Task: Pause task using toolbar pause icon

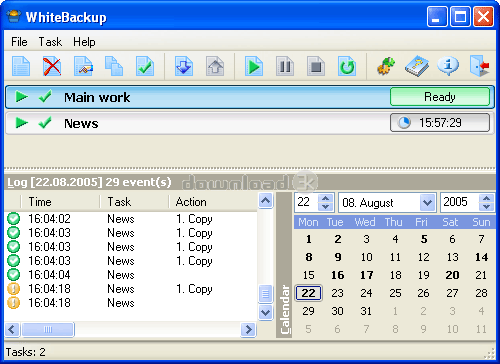Action: [285, 66]
